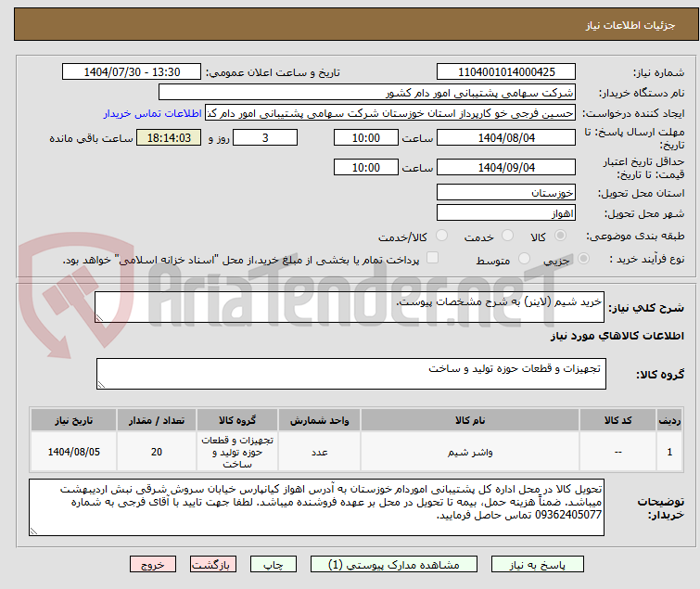Click the واشر شیم item name cell

(x=470, y=452)
